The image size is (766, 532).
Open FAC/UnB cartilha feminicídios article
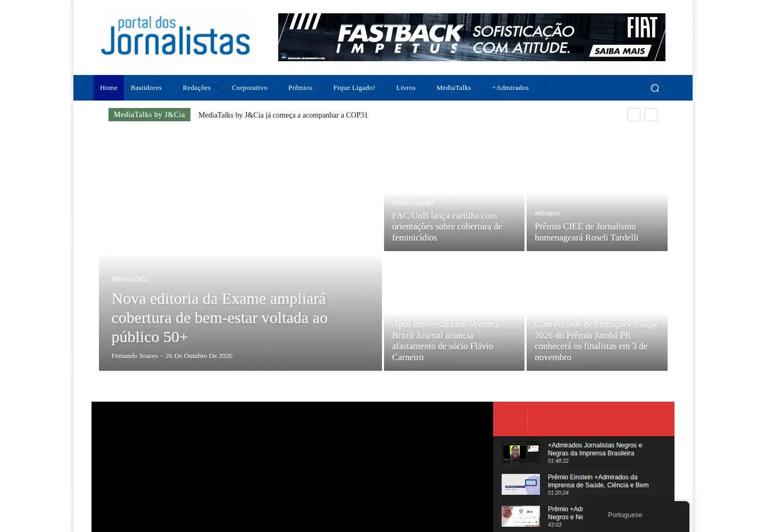[447, 227]
